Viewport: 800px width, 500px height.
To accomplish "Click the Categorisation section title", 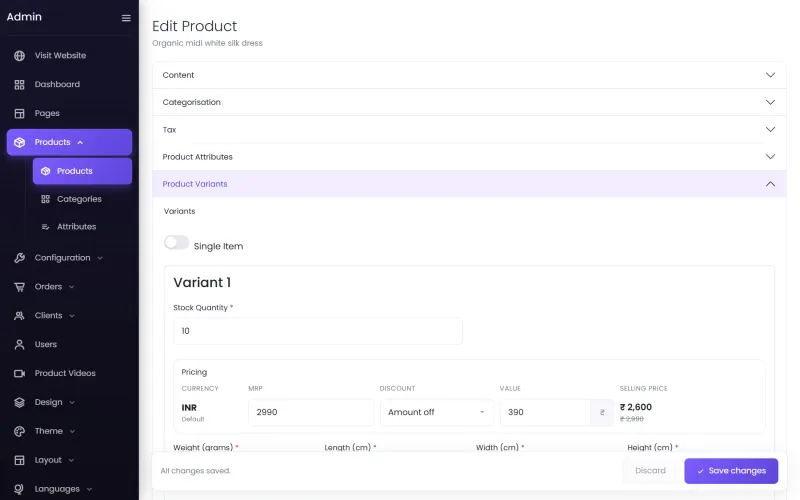I will (191, 103).
